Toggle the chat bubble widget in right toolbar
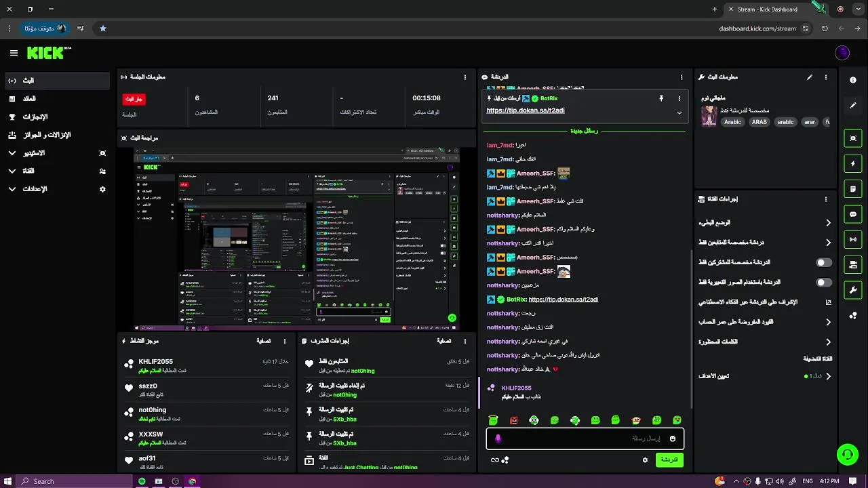The image size is (868, 488). [x=853, y=214]
